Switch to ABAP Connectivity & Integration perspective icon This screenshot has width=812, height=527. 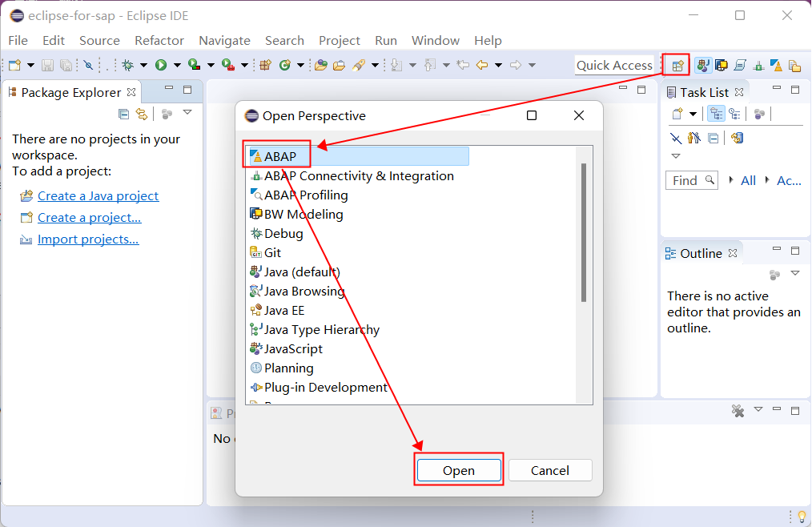(x=758, y=66)
